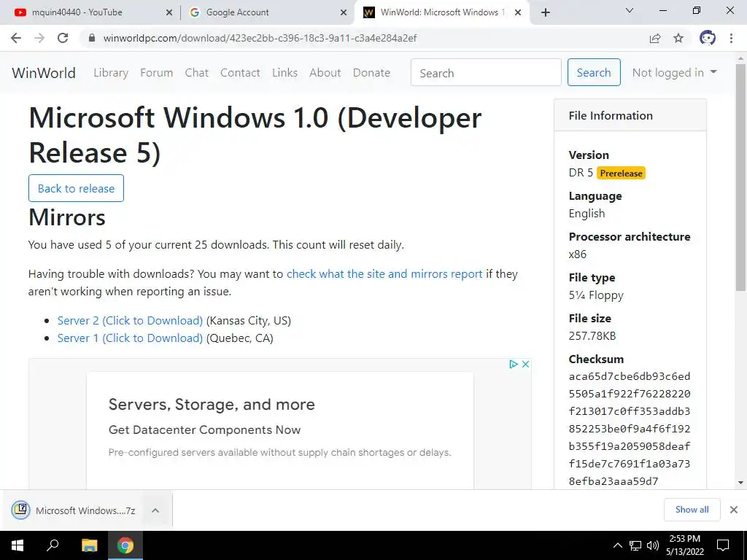Close the Google Account tab
Viewport: 747px width, 560px height.
[x=344, y=12]
